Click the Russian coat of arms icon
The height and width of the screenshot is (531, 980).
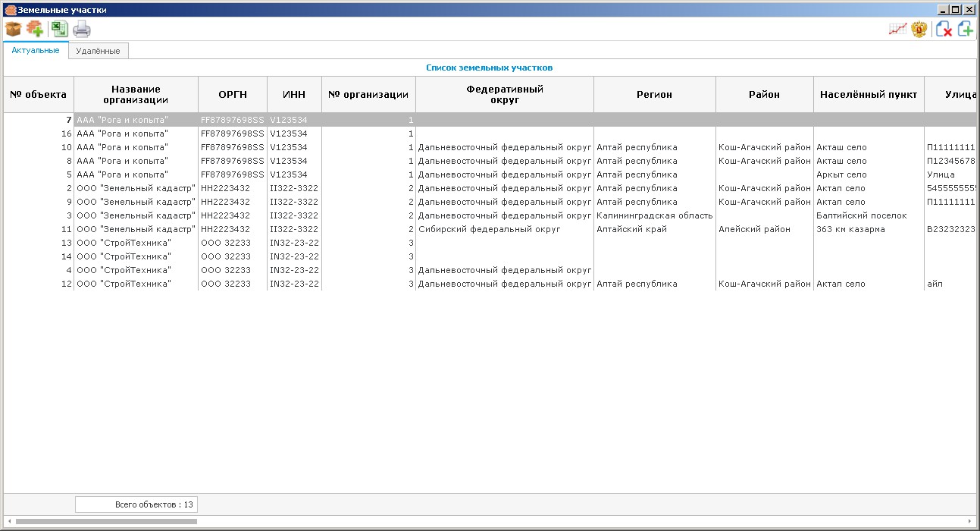(x=919, y=30)
